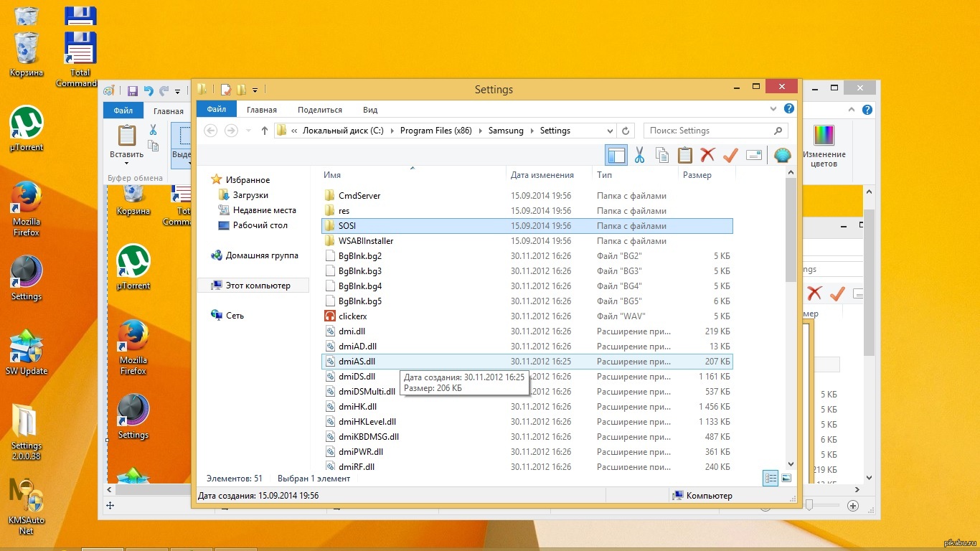Open the Customize Quick Access Toolbar dropdown
Image resolution: width=980 pixels, height=551 pixels.
[255, 90]
